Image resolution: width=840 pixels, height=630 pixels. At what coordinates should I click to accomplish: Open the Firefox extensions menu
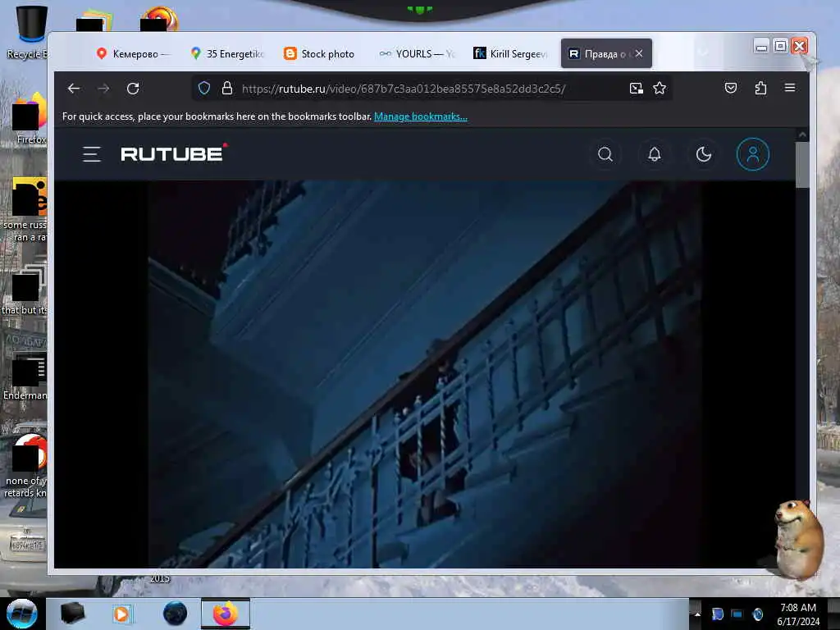[x=760, y=88]
